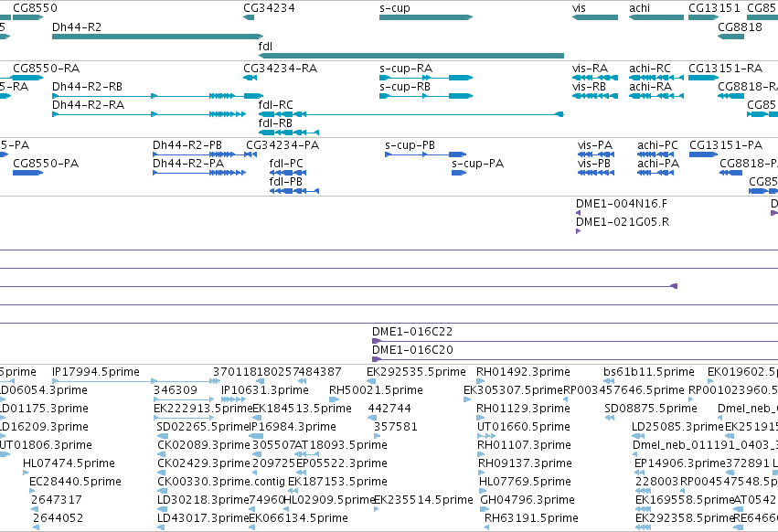Select the s-cup-PB protein label
The width and height of the screenshot is (778, 532).
[410, 145]
